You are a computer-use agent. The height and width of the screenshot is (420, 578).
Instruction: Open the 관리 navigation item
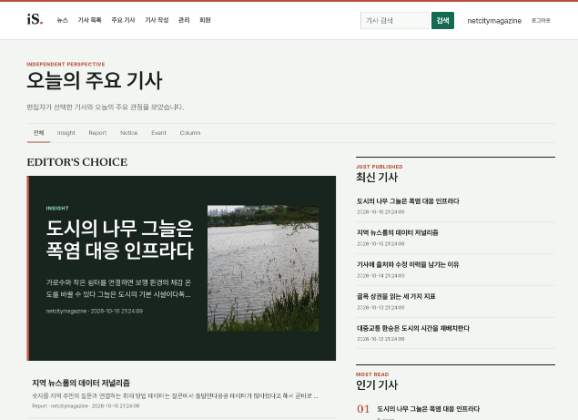pos(184,20)
